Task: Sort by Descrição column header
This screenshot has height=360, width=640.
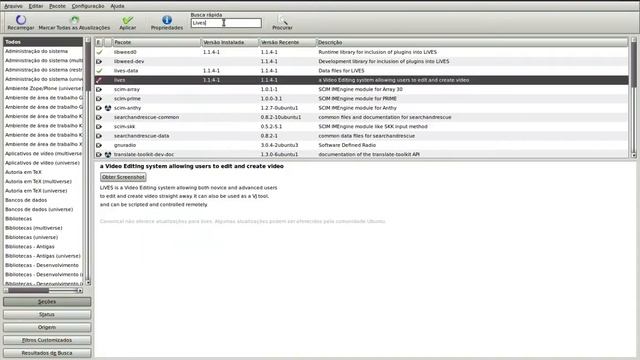Action: (x=472, y=42)
